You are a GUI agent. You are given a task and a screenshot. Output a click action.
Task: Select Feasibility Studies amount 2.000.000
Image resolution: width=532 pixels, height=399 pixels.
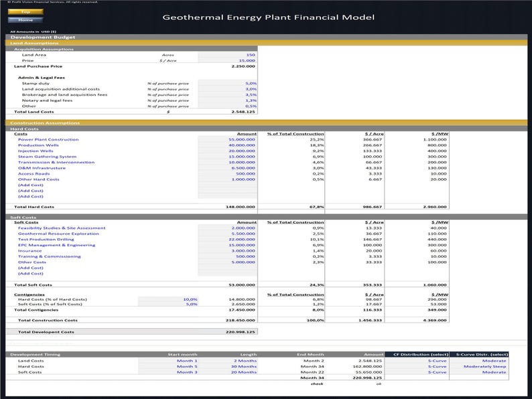click(227, 228)
